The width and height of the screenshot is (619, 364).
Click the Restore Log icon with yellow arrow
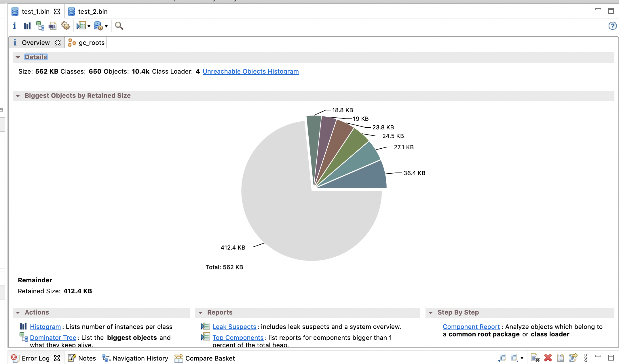click(573, 357)
